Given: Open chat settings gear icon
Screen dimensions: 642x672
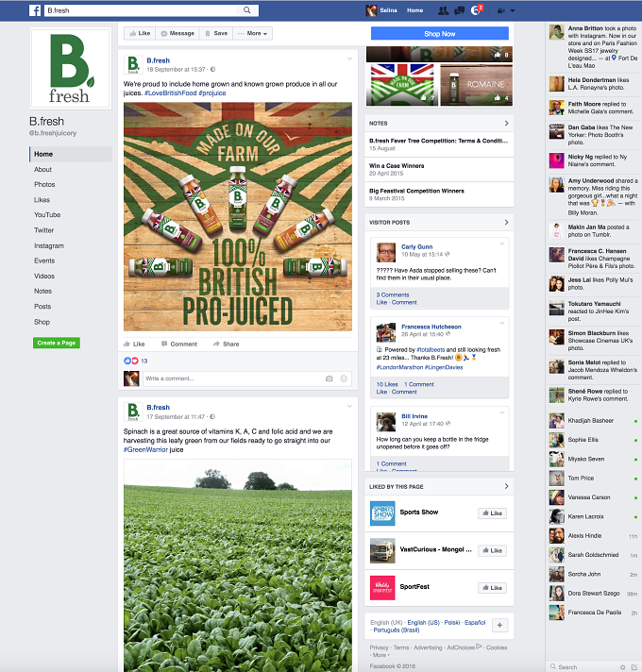Looking at the screenshot, I should click(x=623, y=667).
